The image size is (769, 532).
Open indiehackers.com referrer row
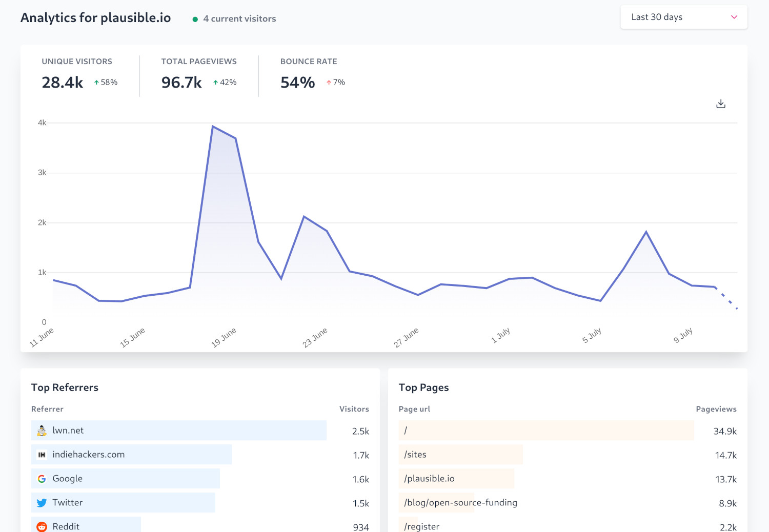200,455
